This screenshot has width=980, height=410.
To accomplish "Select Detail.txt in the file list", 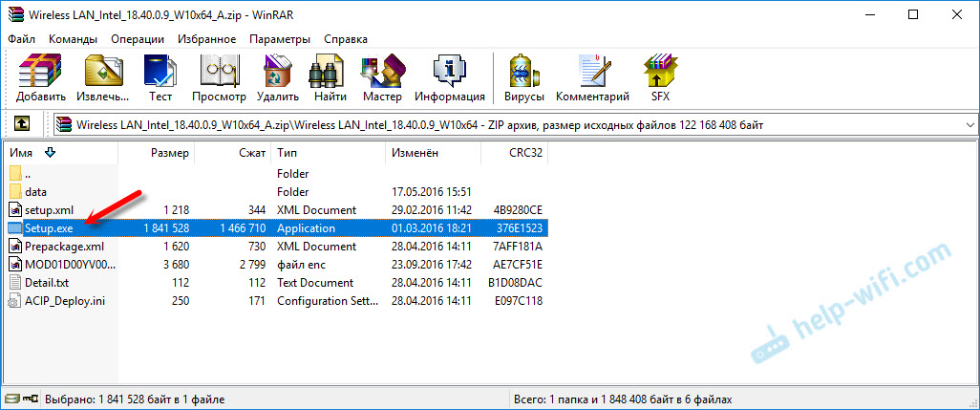I will tap(48, 283).
